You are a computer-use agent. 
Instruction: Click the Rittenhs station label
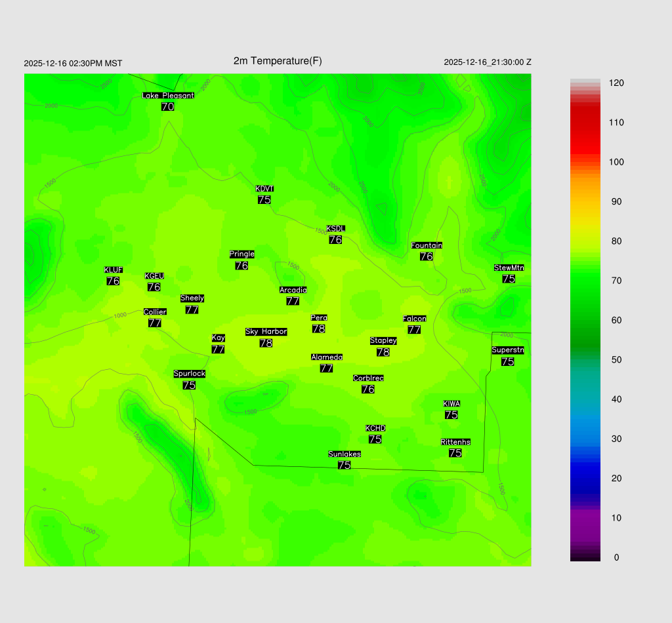[x=455, y=442]
